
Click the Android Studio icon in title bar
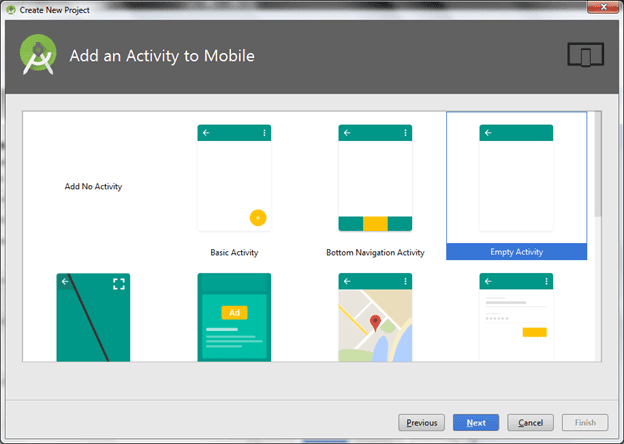(x=11, y=10)
